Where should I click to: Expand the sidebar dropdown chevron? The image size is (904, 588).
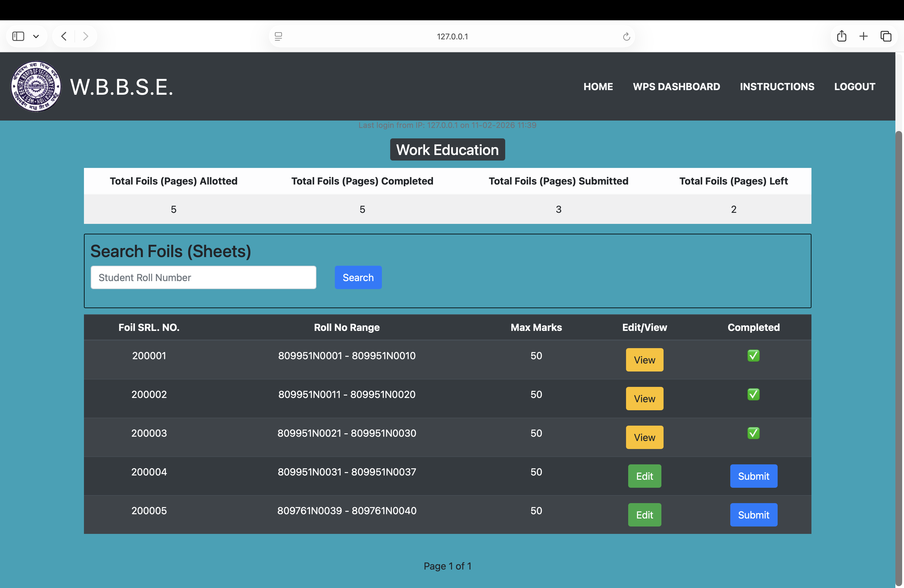(36, 37)
